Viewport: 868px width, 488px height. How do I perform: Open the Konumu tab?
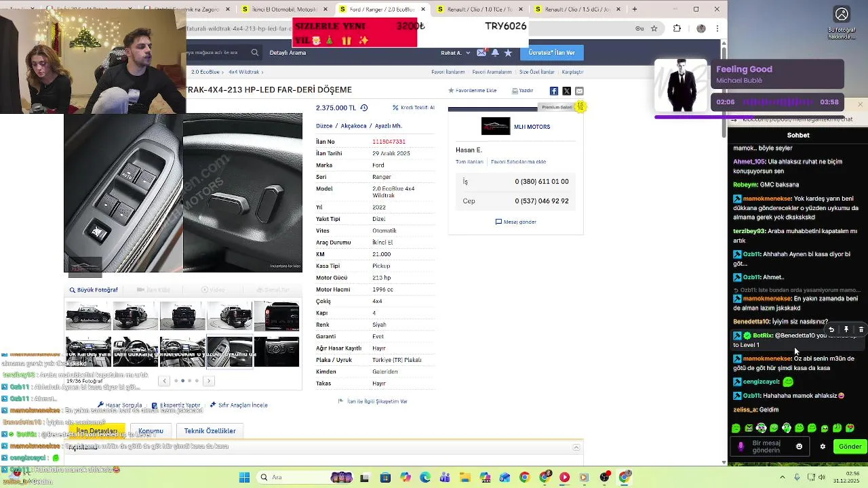(x=151, y=431)
